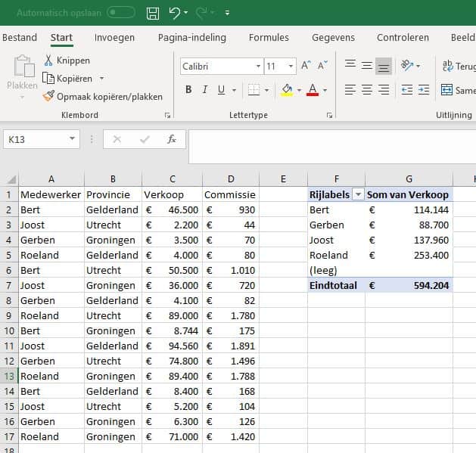Expand the Name Box dropdown arrow
This screenshot has width=476, height=453.
(72, 138)
